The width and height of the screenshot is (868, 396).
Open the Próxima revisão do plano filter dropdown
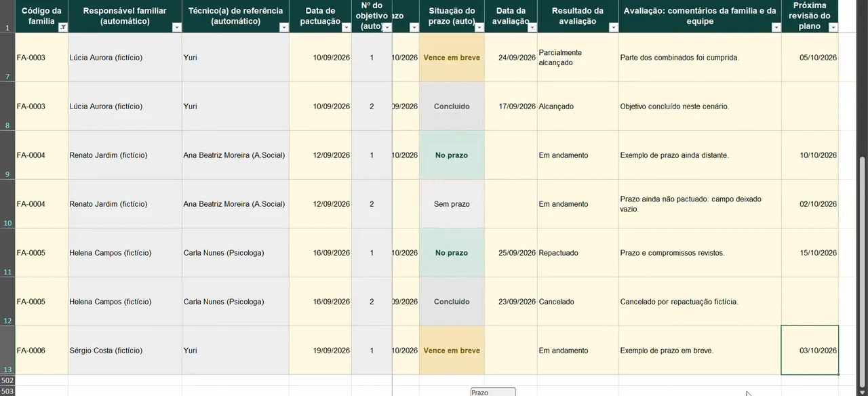833,28
